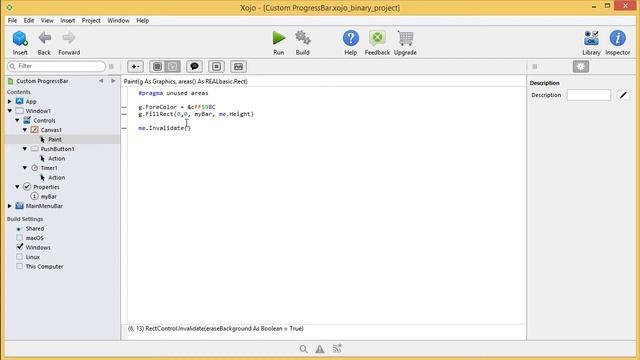Screen dimensions: 640x360
Task: Open the Insert menu
Action: (x=67, y=20)
